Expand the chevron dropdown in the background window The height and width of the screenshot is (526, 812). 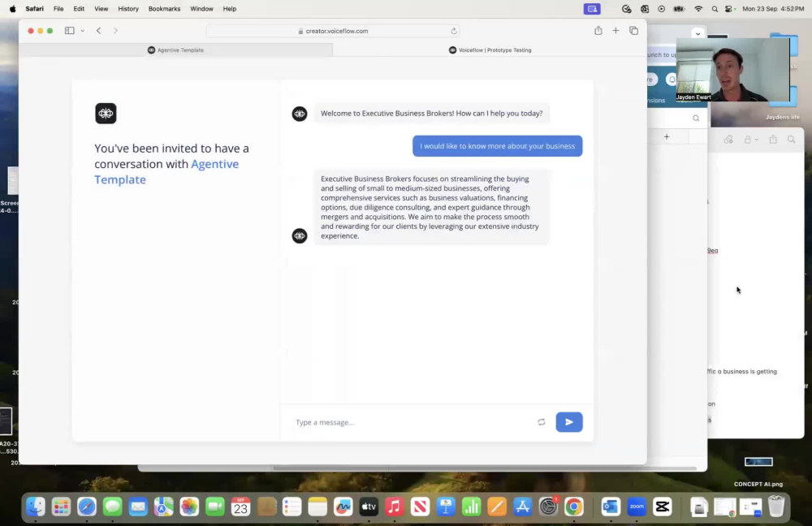pyautogui.click(x=698, y=33)
